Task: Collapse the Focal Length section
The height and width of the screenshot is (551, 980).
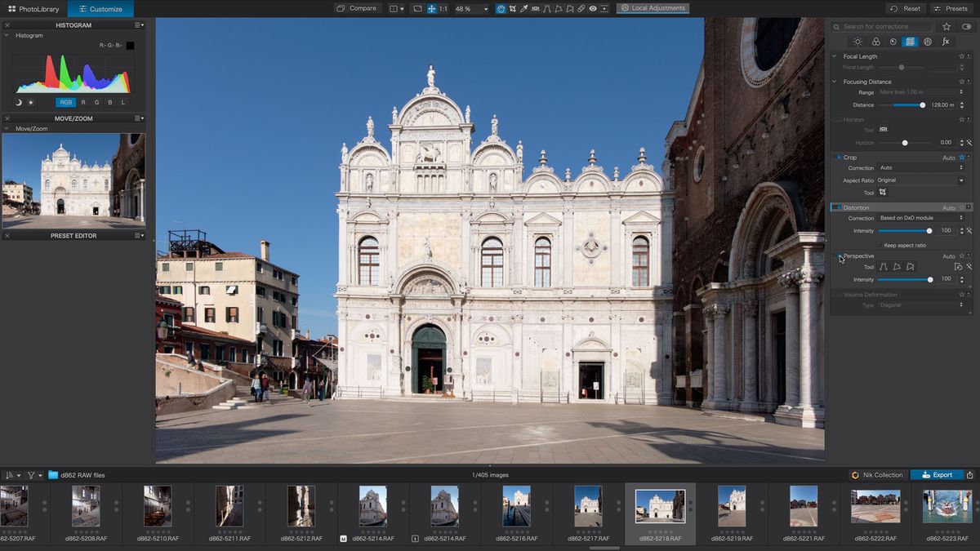Action: 835,56
